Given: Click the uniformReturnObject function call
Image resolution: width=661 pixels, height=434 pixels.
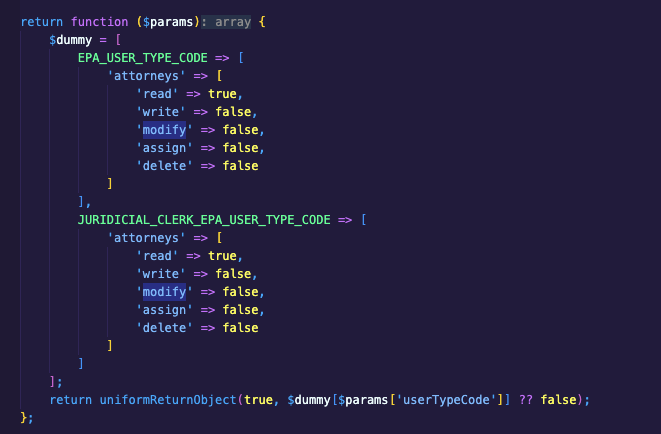Looking at the screenshot, I should pos(168,399).
